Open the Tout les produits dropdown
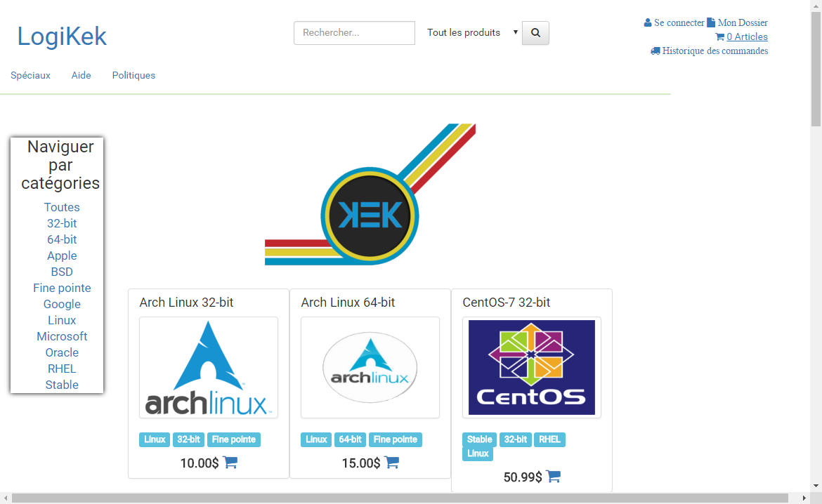Image resolution: width=822 pixels, height=504 pixels. pyautogui.click(x=472, y=32)
